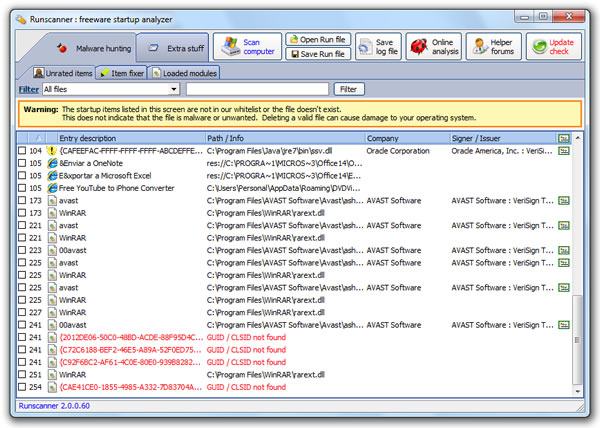
Task: Click signature icon on 00avast 241 row
Action: click(x=563, y=325)
